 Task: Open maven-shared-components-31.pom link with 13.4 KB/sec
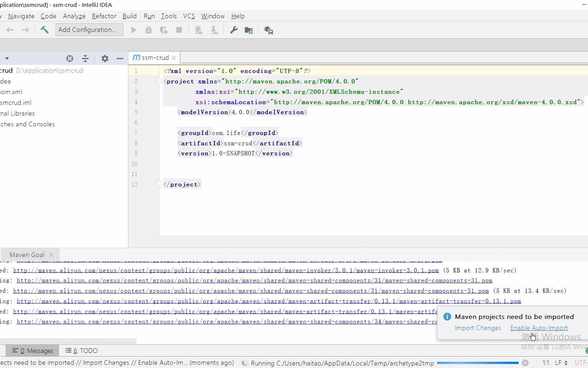[x=251, y=291]
